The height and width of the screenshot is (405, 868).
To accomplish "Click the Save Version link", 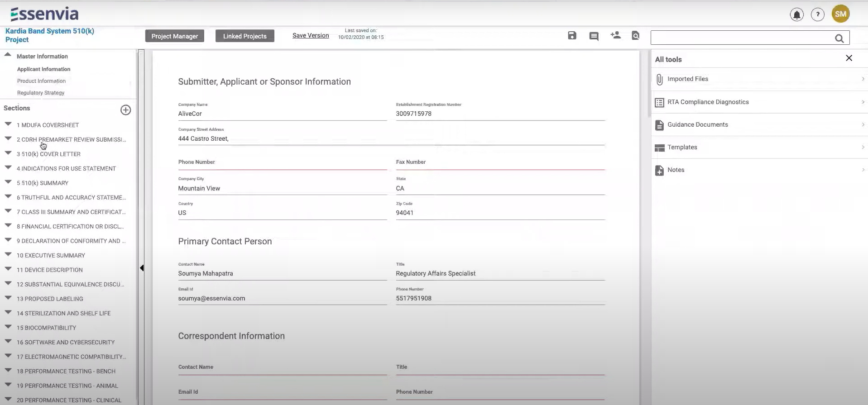I will point(311,36).
